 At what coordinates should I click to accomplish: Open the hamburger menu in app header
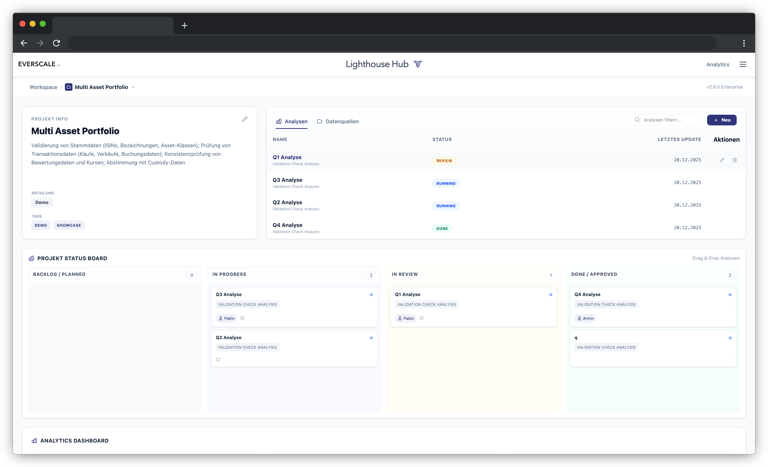click(x=743, y=64)
